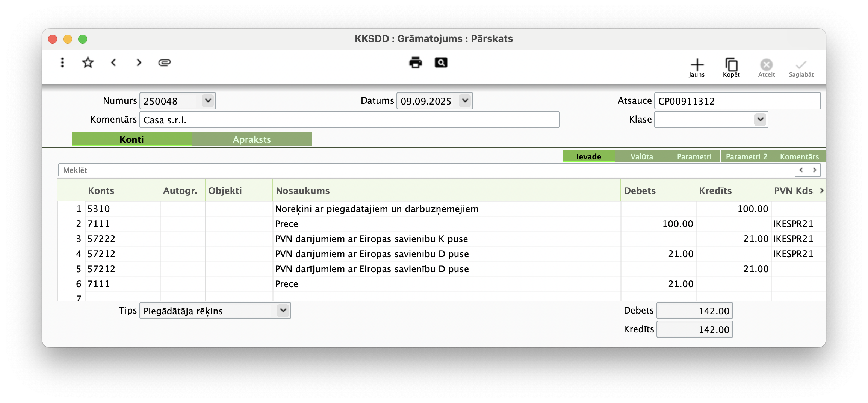
Task: Select the Valūta tab
Action: [x=641, y=156]
